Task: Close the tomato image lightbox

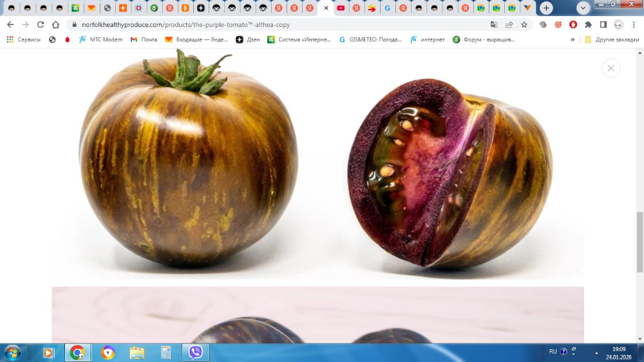Action: (611, 68)
